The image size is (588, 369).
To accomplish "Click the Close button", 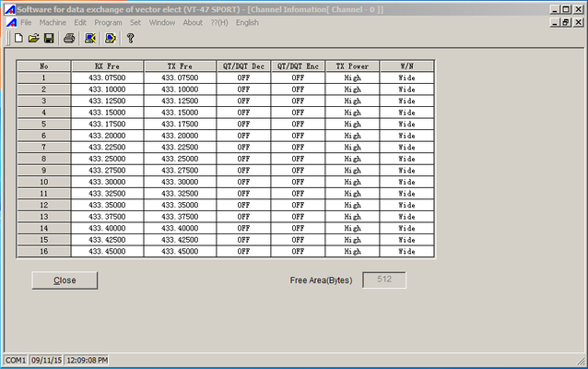I will coord(65,280).
